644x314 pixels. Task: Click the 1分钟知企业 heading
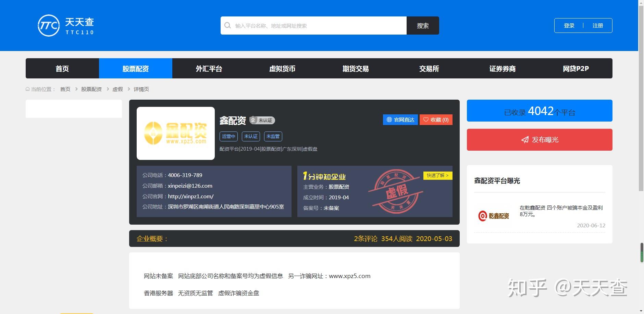pyautogui.click(x=324, y=176)
